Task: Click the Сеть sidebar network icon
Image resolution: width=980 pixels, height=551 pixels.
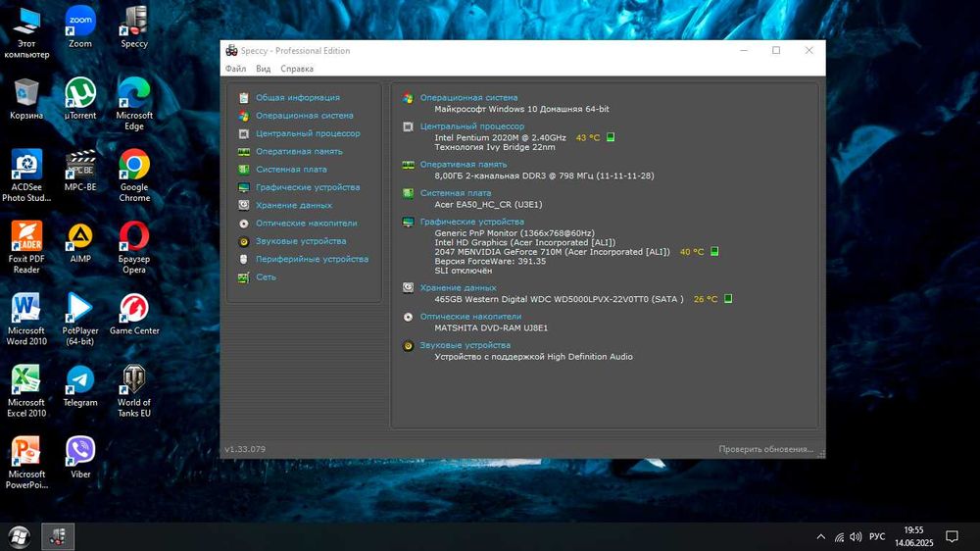Action: [244, 277]
